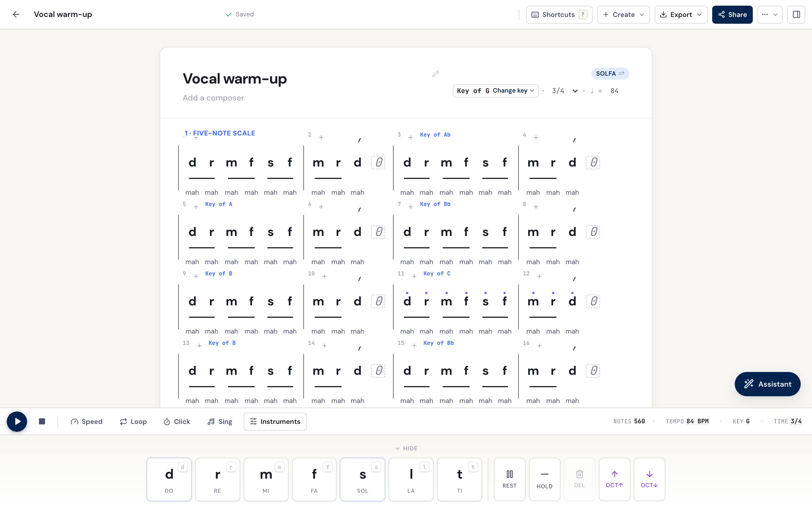The width and height of the screenshot is (812, 508).
Task: Add a HOLD dash to the score
Action: point(544,479)
